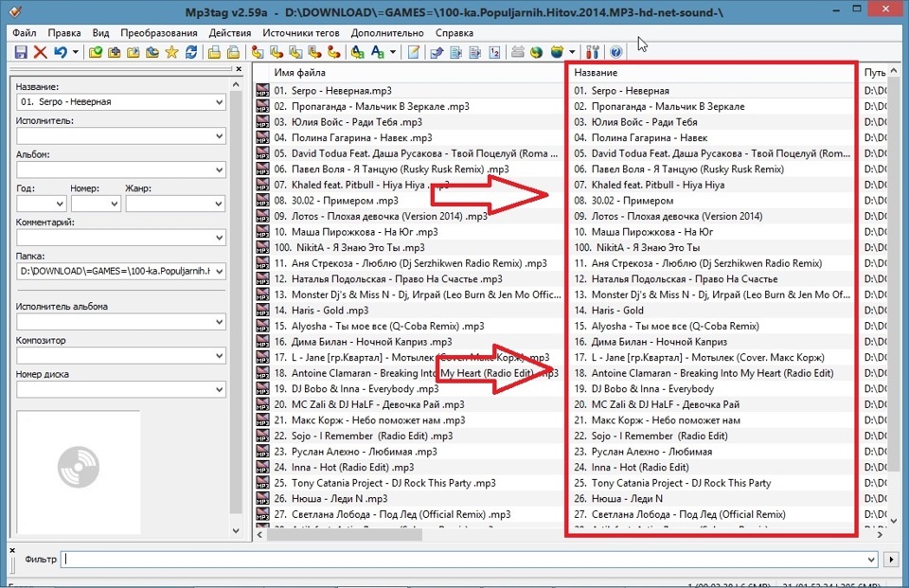Undo the last change via toolbar arrow
The image size is (909, 588).
(60, 52)
